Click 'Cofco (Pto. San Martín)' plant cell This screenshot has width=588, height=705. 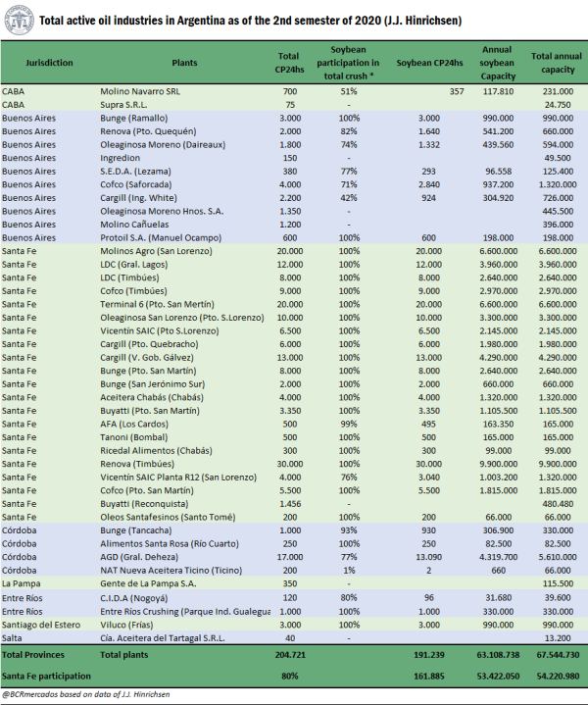(147, 490)
